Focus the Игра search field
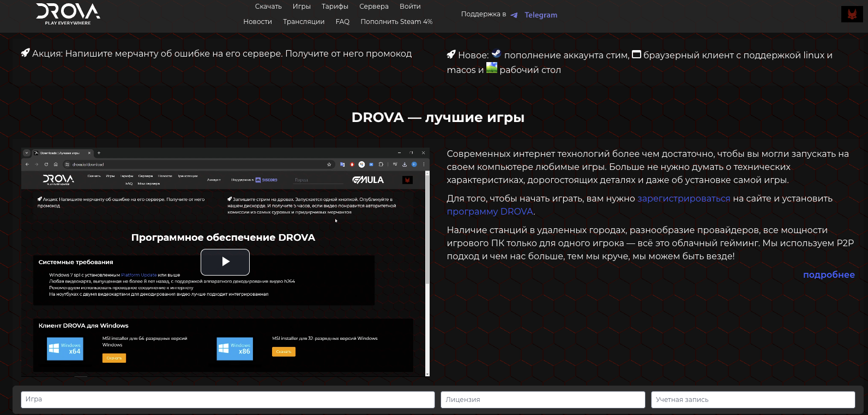The width and height of the screenshot is (868, 415). 227,400
